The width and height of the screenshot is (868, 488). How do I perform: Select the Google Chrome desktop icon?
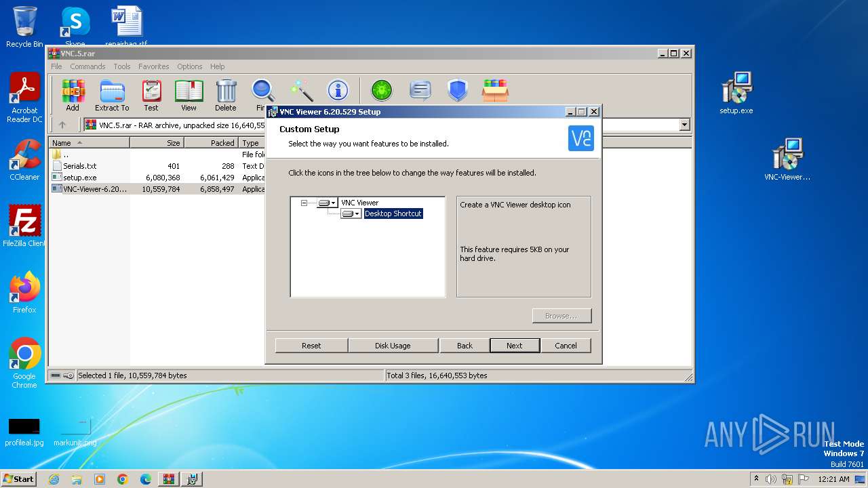[24, 363]
